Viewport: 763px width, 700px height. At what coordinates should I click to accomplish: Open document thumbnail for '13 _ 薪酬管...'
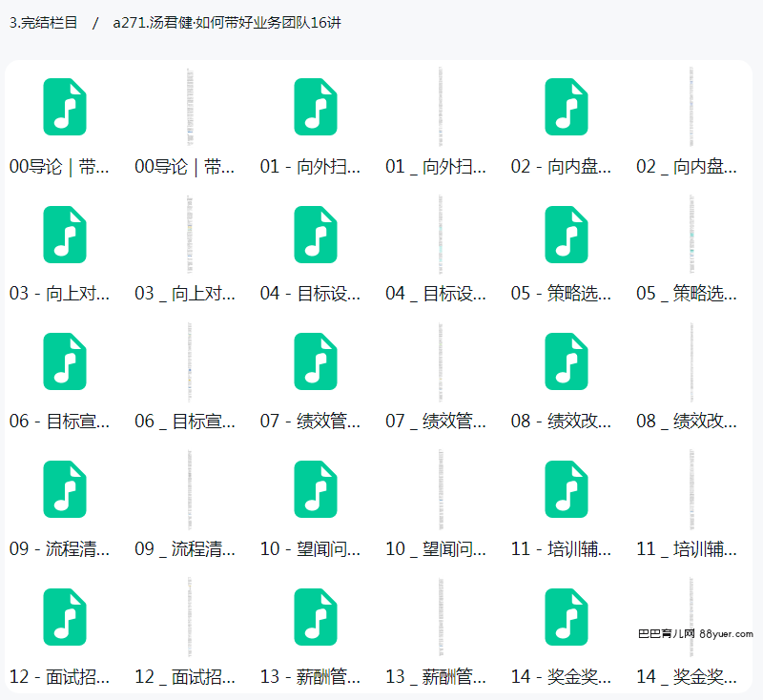[x=441, y=617]
